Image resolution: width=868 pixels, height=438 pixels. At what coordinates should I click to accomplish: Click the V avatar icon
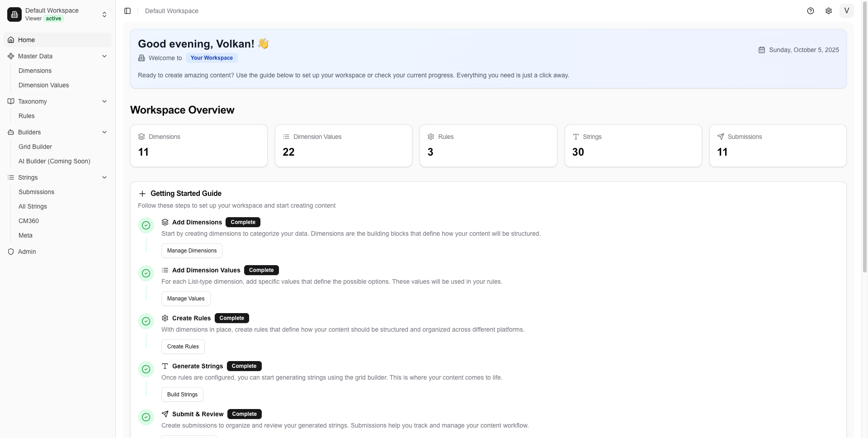[846, 11]
